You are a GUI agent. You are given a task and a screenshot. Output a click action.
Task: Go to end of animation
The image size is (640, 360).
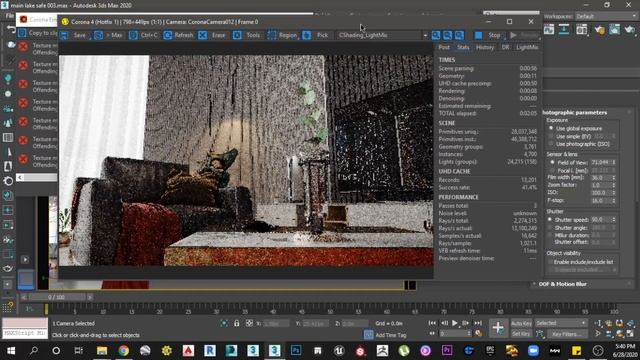tap(478, 323)
